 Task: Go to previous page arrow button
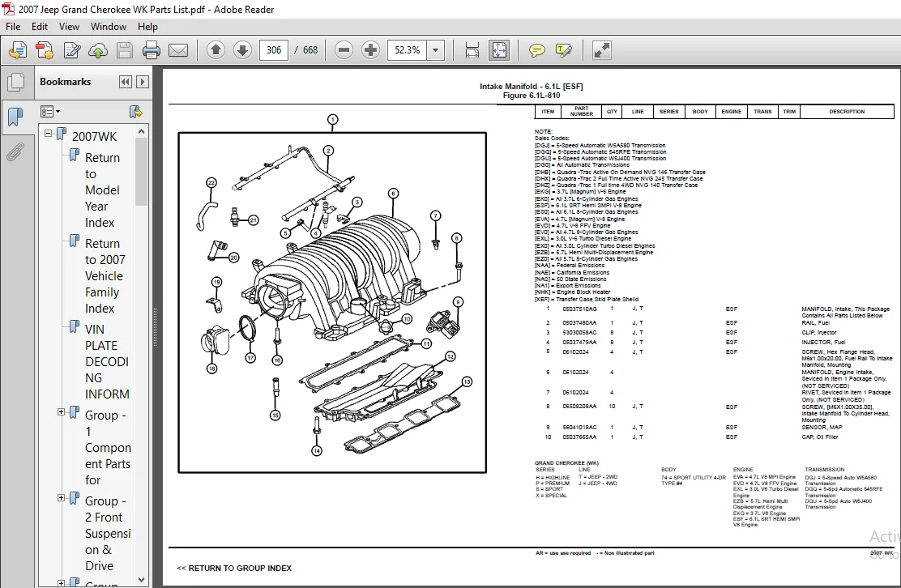216,50
